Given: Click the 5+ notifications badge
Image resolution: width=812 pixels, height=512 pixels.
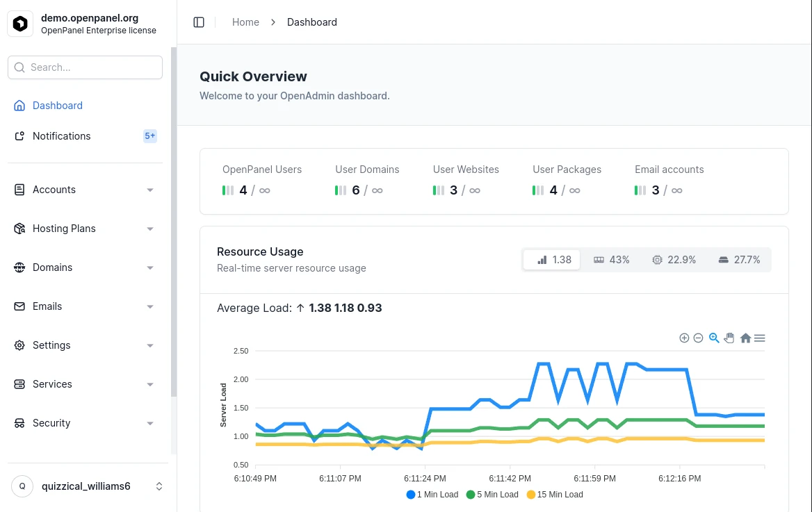Looking at the screenshot, I should tap(149, 136).
